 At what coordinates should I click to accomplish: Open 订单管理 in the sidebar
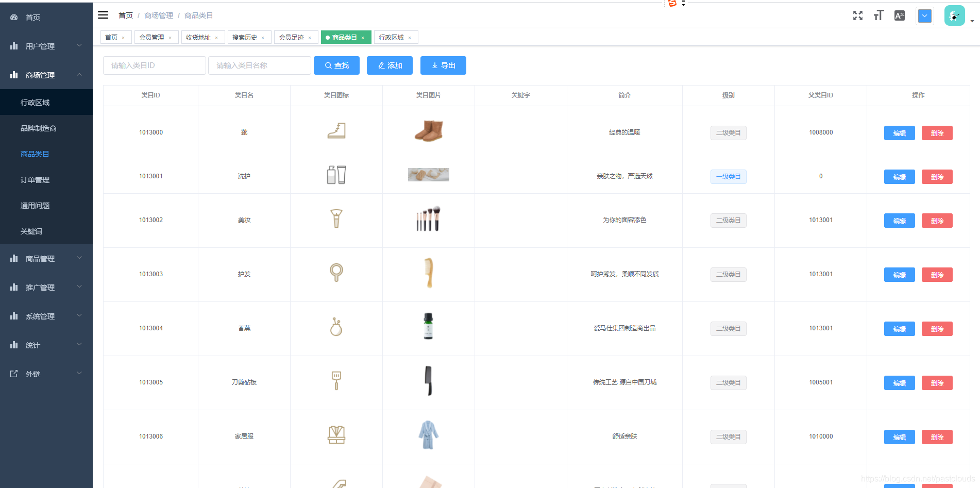[x=46, y=179]
